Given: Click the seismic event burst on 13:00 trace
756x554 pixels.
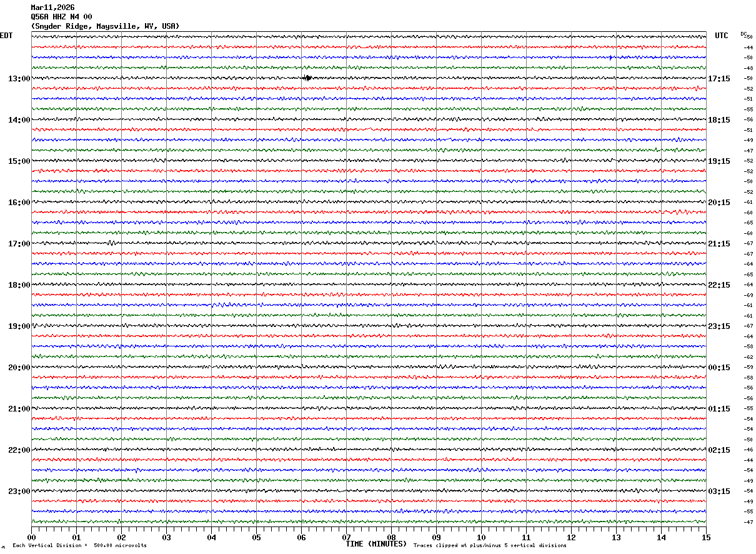Looking at the screenshot, I should click(x=307, y=78).
